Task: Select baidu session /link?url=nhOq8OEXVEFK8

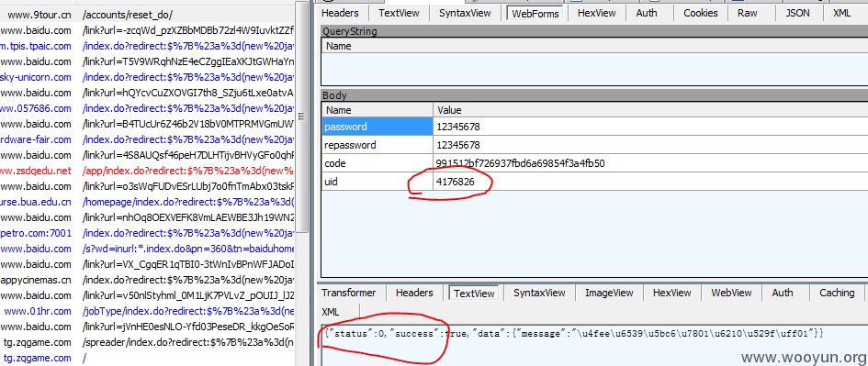Action: coord(147,217)
